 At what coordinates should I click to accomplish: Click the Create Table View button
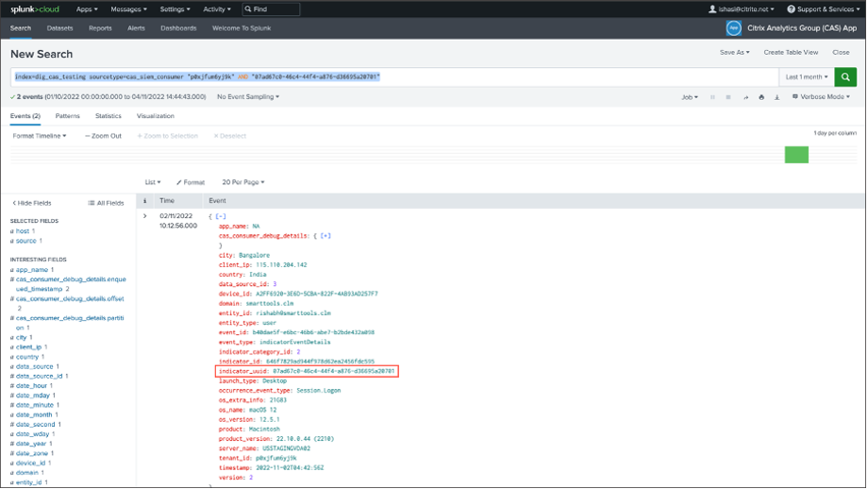[792, 53]
